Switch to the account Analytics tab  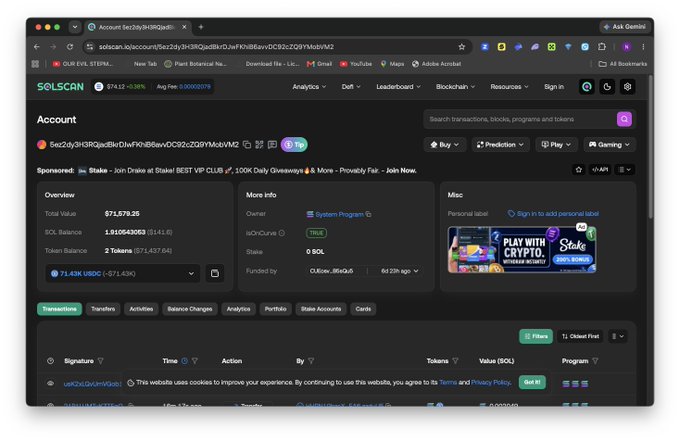pyautogui.click(x=238, y=309)
